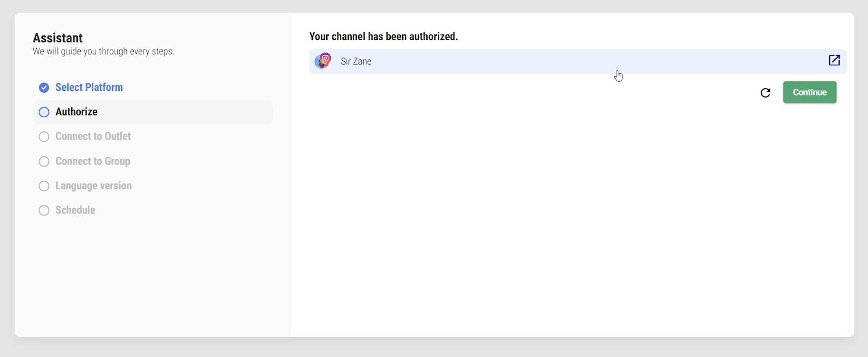The height and width of the screenshot is (357, 868).
Task: Click the Assistant heading
Action: [58, 38]
